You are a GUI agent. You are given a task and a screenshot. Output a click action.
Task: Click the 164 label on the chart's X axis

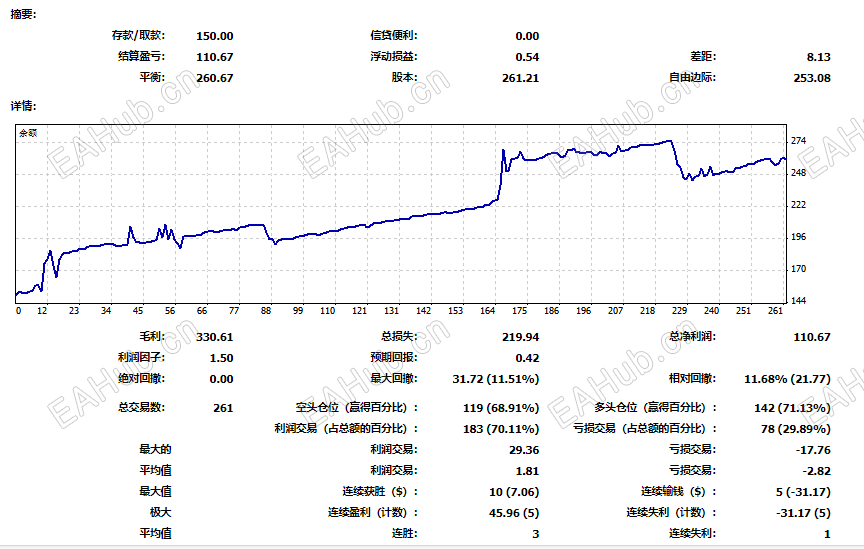point(487,311)
